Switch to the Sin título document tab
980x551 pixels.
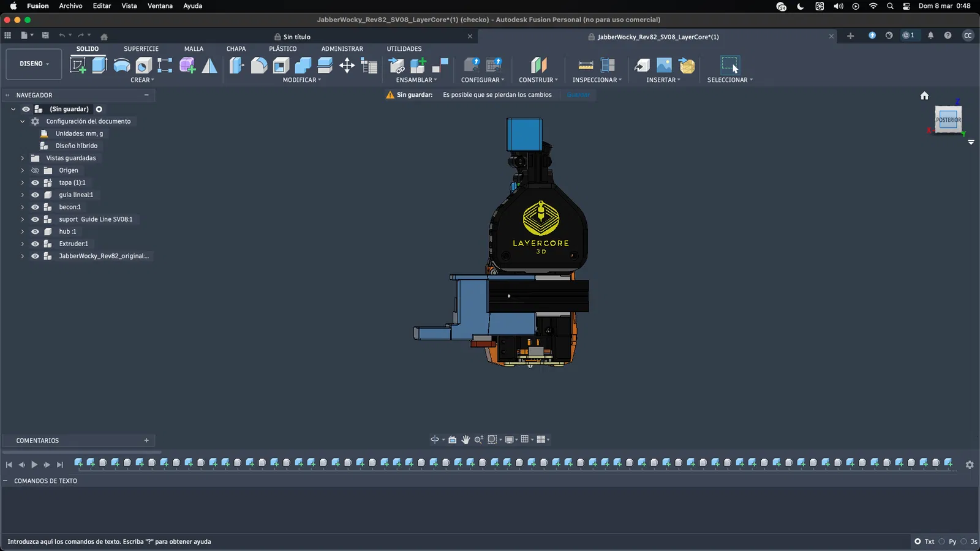pos(296,37)
